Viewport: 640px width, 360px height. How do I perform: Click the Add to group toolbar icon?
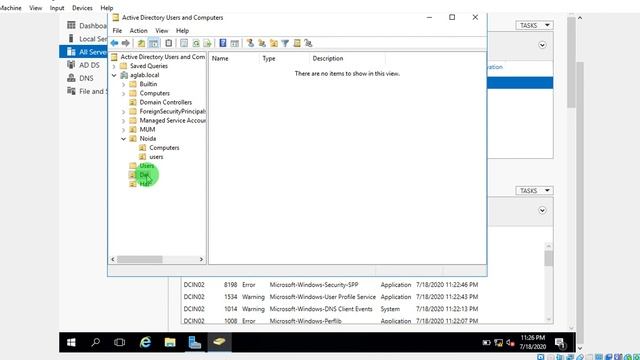tap(308, 43)
